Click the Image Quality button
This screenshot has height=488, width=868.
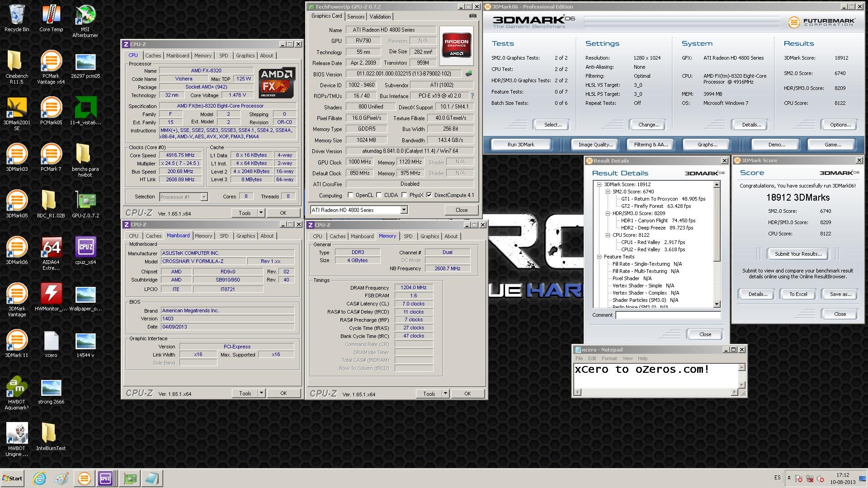pos(595,145)
